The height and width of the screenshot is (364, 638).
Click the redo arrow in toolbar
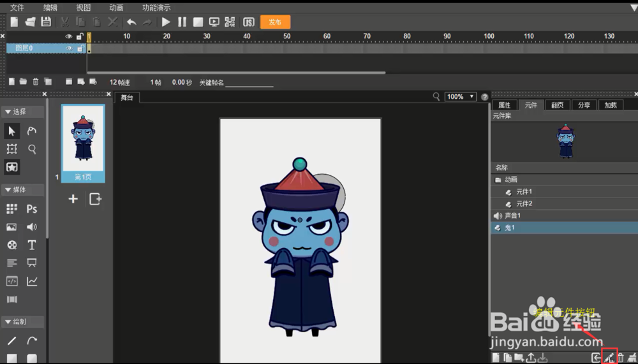pos(147,22)
